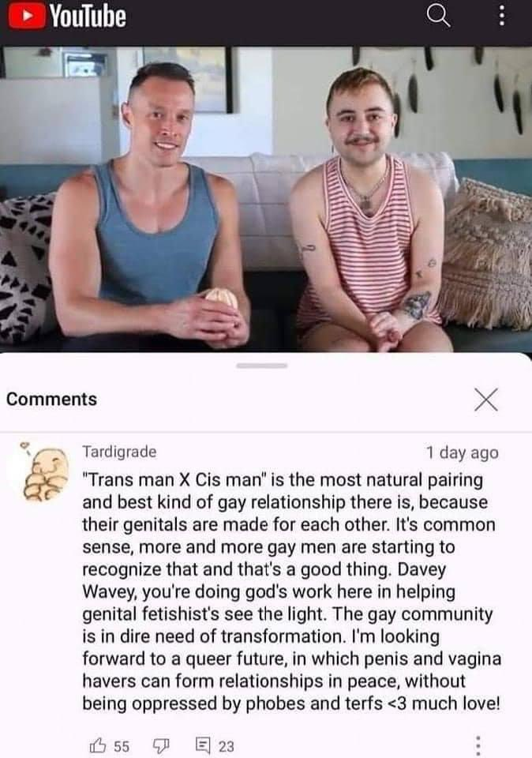Tap the video player frame
The image size is (532, 758).
[266, 199]
